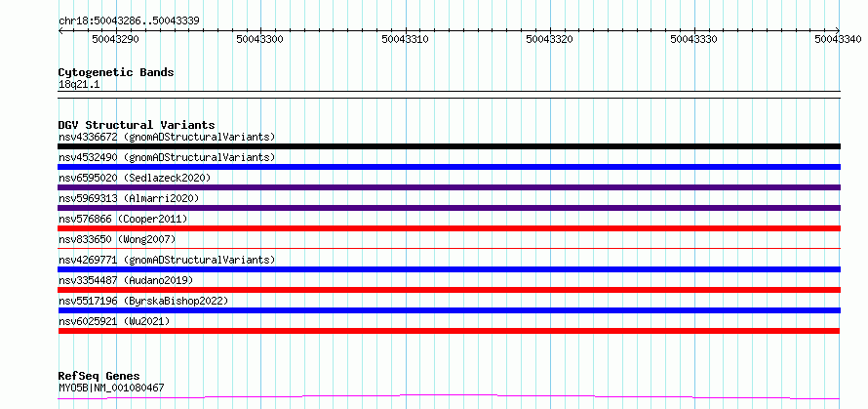Open variant nsv5517196 ByrskaBishop2022 label
Viewport: 868px width, 409px height.
click(143, 301)
